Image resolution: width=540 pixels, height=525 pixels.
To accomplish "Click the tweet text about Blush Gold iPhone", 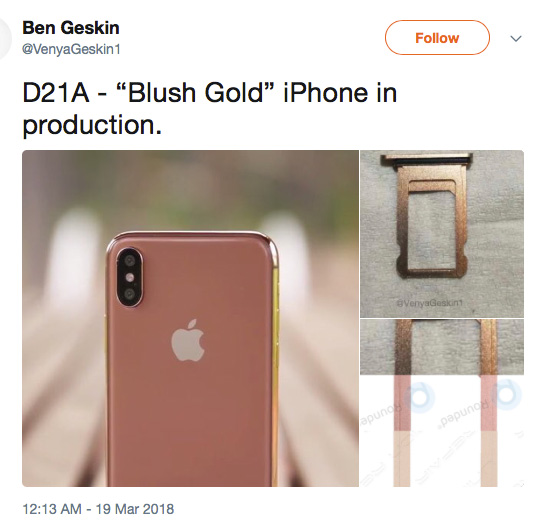I will pos(209,109).
